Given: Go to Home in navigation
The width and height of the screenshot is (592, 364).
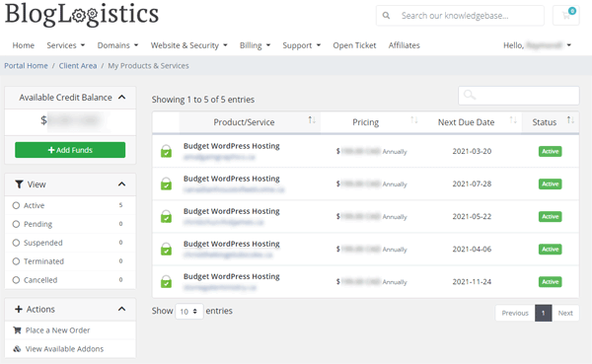Looking at the screenshot, I should 24,45.
